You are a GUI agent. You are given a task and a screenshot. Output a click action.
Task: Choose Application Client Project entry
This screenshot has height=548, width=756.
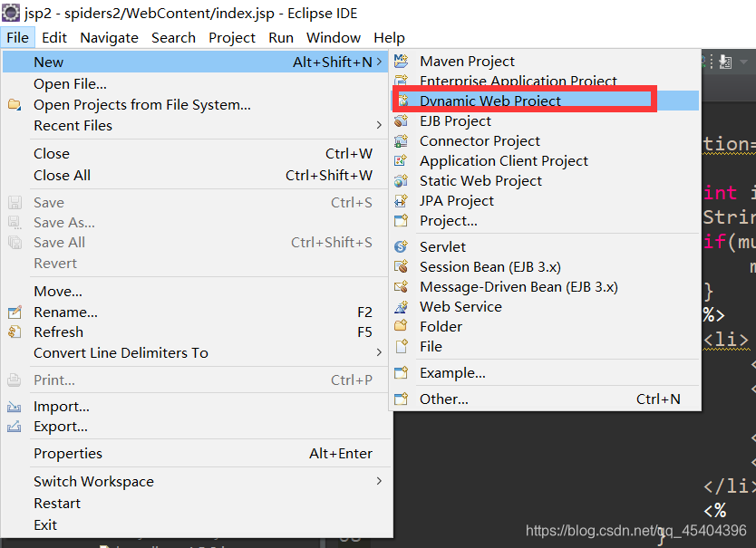[x=546, y=160]
